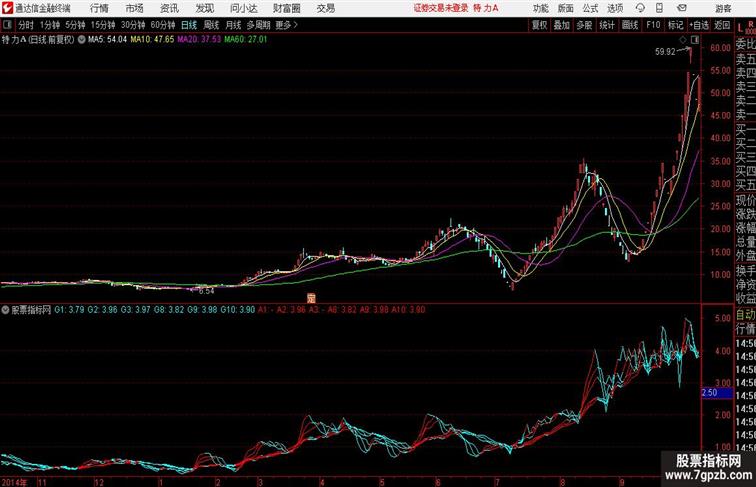This screenshot has width=756, height=487.
Task: Click the 返回 back button
Action: click(x=722, y=25)
